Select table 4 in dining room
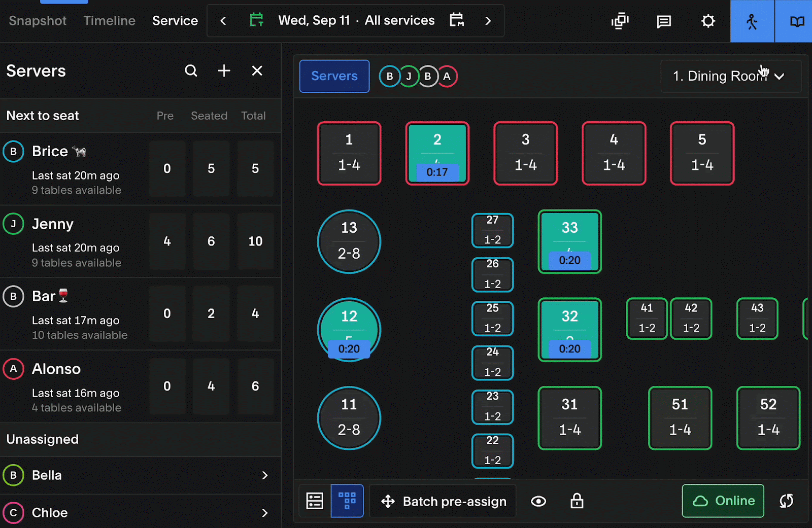Image resolution: width=812 pixels, height=528 pixels. tap(614, 153)
